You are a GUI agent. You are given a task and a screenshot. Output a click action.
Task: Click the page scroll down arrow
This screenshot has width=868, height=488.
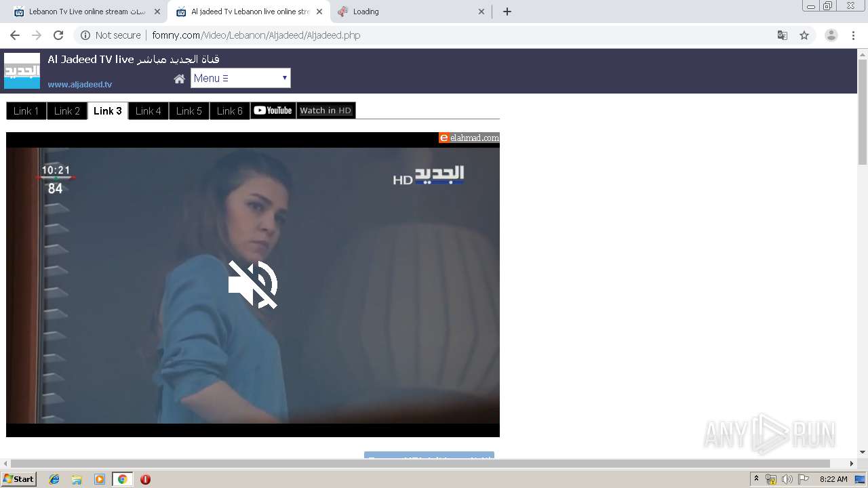point(863,452)
